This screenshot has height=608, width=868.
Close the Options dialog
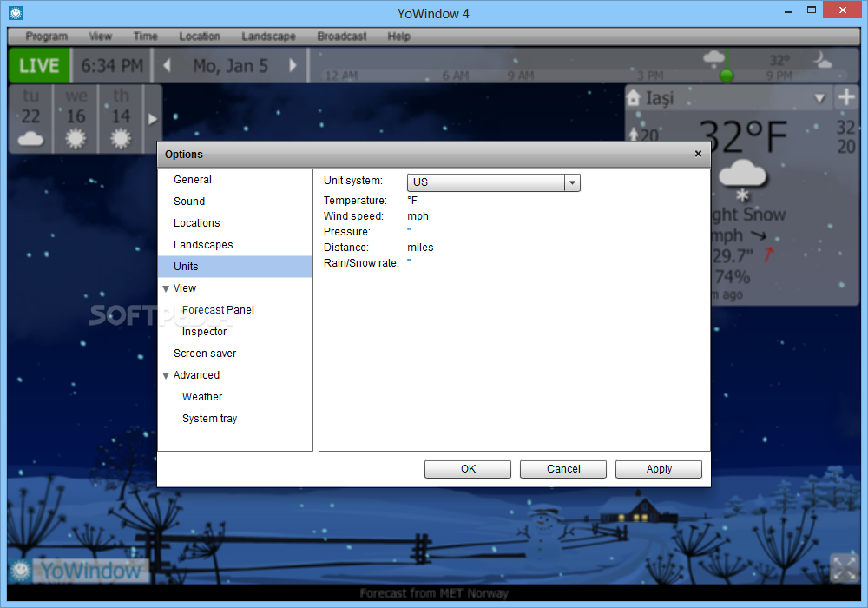(x=698, y=154)
